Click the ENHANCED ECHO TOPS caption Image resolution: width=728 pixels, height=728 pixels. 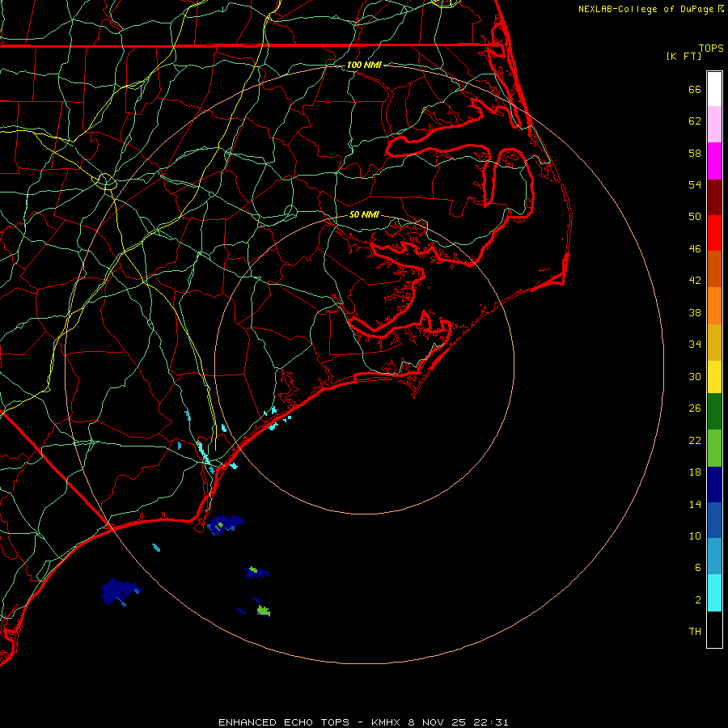tap(284, 722)
